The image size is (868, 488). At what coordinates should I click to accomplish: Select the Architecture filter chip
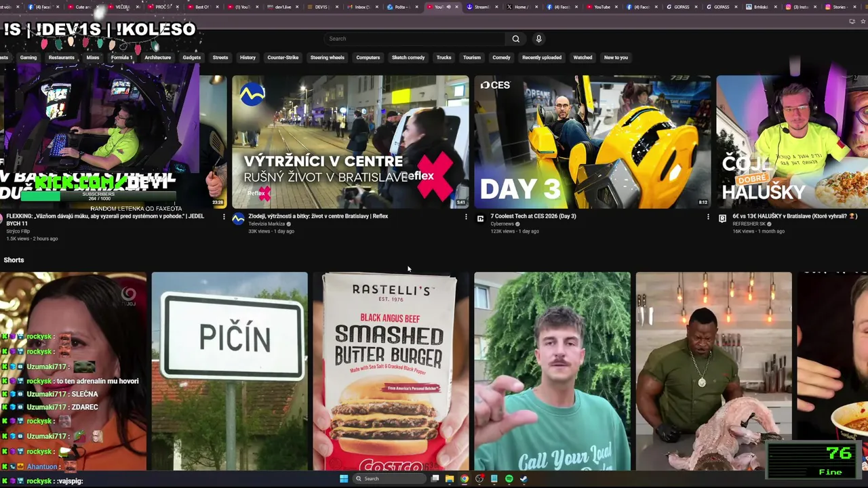[157, 58]
